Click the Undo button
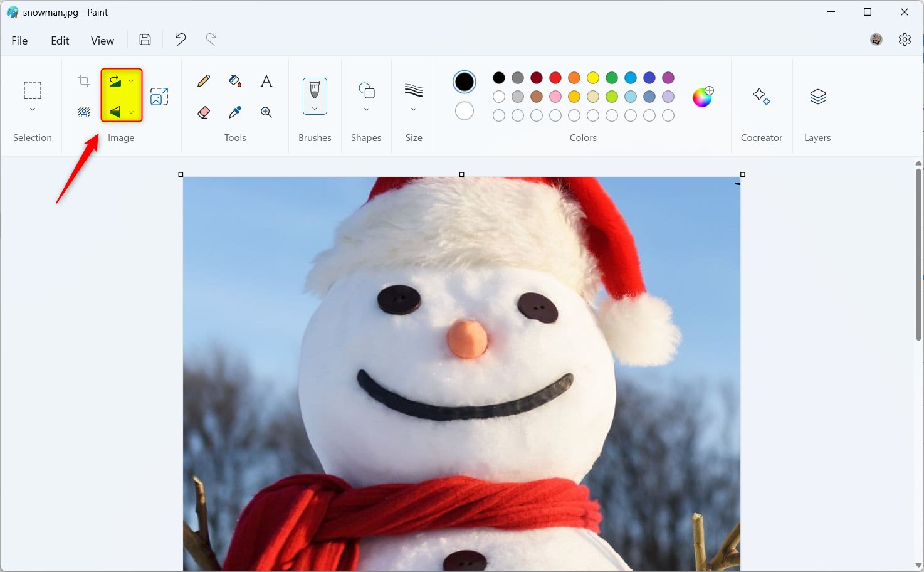This screenshot has height=572, width=924. point(180,39)
